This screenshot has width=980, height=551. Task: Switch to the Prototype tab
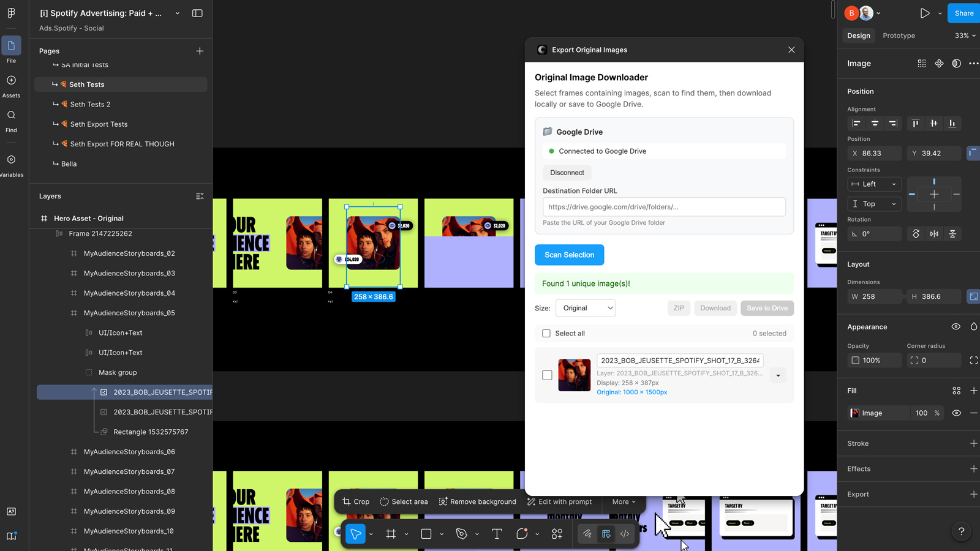tap(899, 36)
